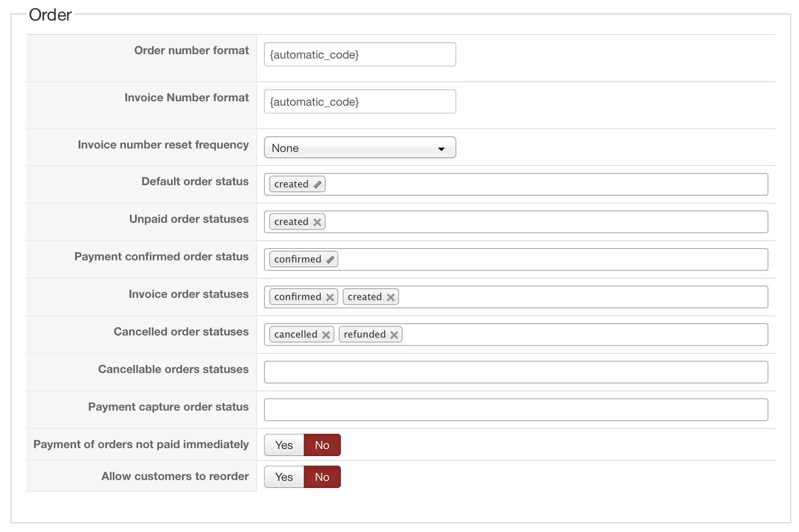Focus the Order number format field
799x532 pixels.
[359, 54]
